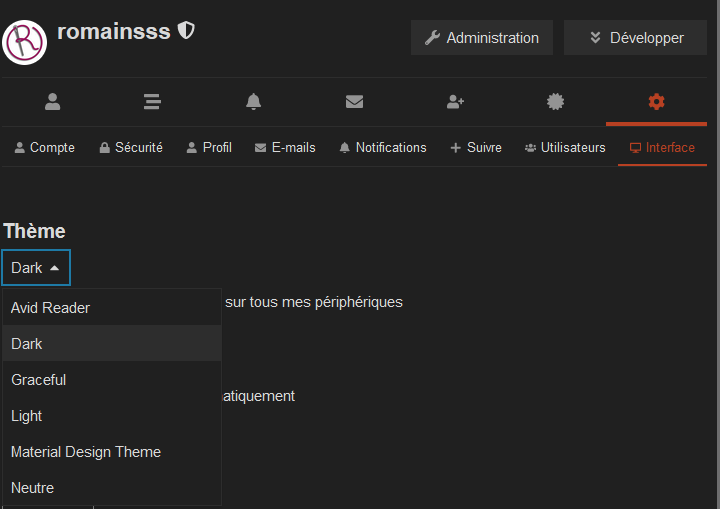Open the Utilisateurs preferences tab
This screenshot has width=720, height=509.
pos(565,147)
